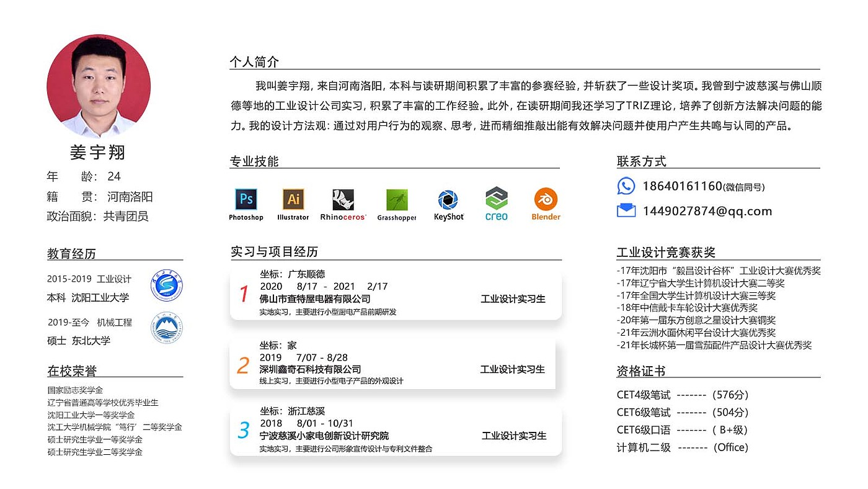This screenshot has width=868, height=489.
Task: Select the 小型厨电产品前期研发 description line
Action: [328, 312]
